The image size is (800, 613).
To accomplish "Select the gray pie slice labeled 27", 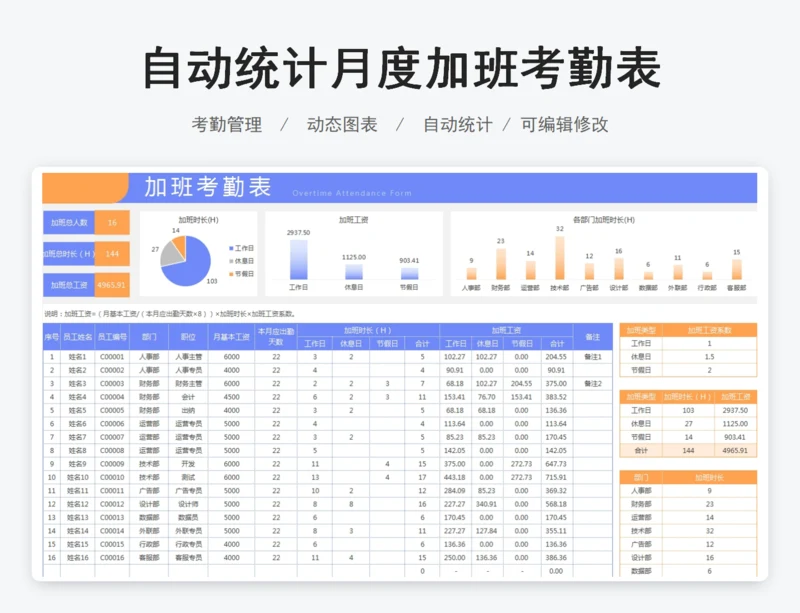I will (170, 256).
